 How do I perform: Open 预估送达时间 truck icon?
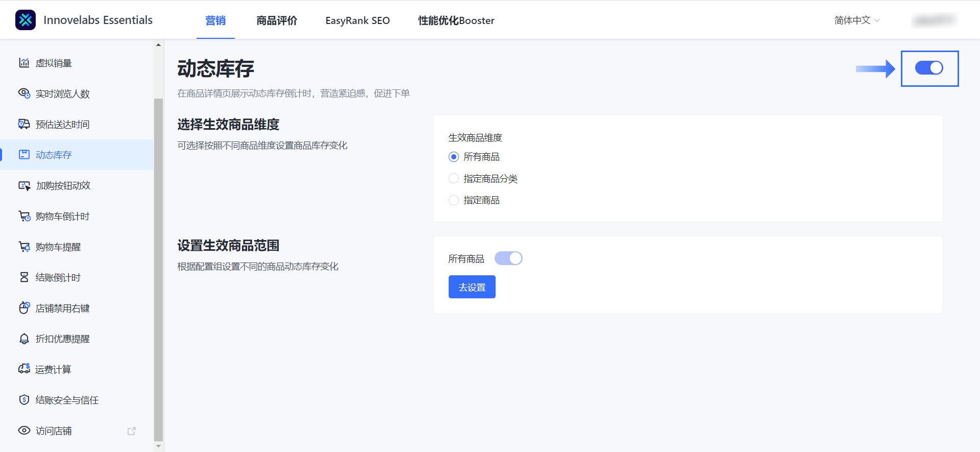[x=24, y=124]
